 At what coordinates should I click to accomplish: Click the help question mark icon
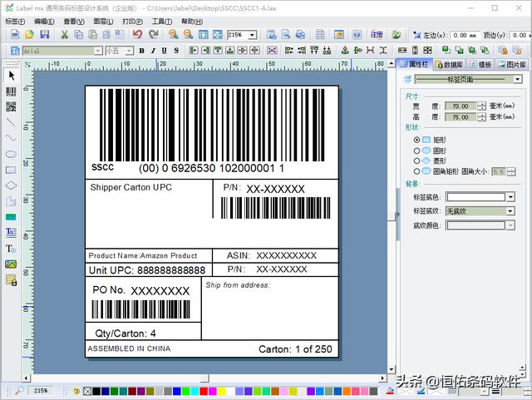pyautogui.click(x=357, y=34)
